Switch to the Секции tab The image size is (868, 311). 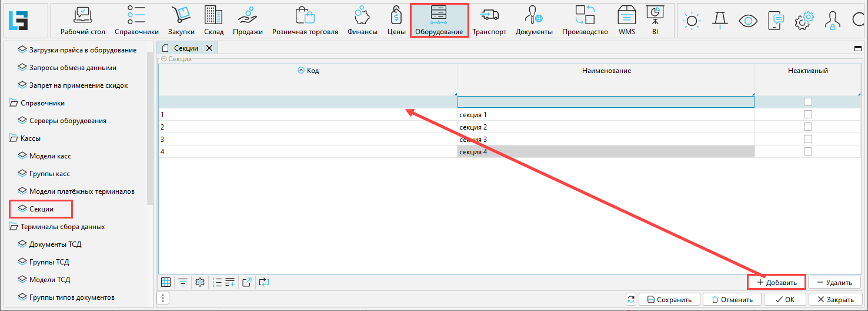pos(186,48)
